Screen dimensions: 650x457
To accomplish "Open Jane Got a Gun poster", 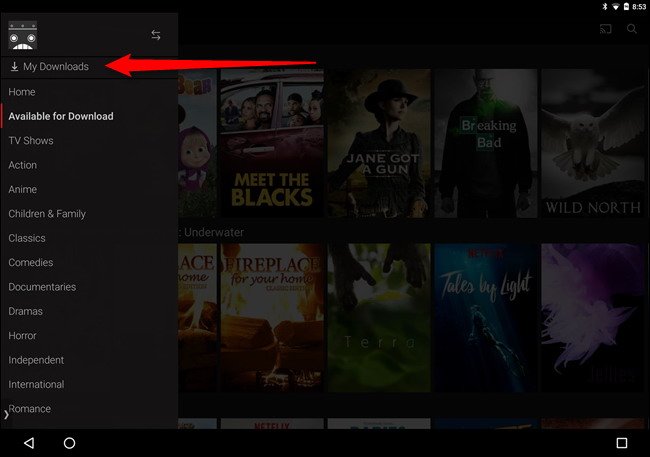I will pyautogui.click(x=379, y=143).
